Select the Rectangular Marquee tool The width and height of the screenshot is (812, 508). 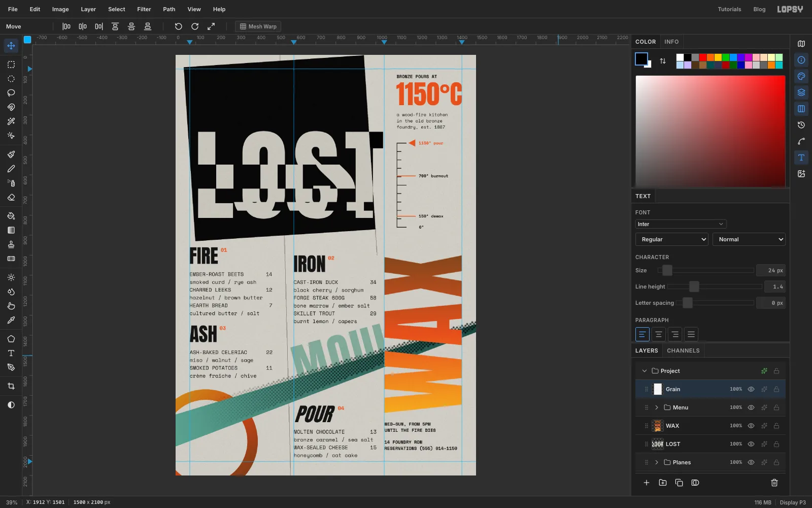click(11, 65)
